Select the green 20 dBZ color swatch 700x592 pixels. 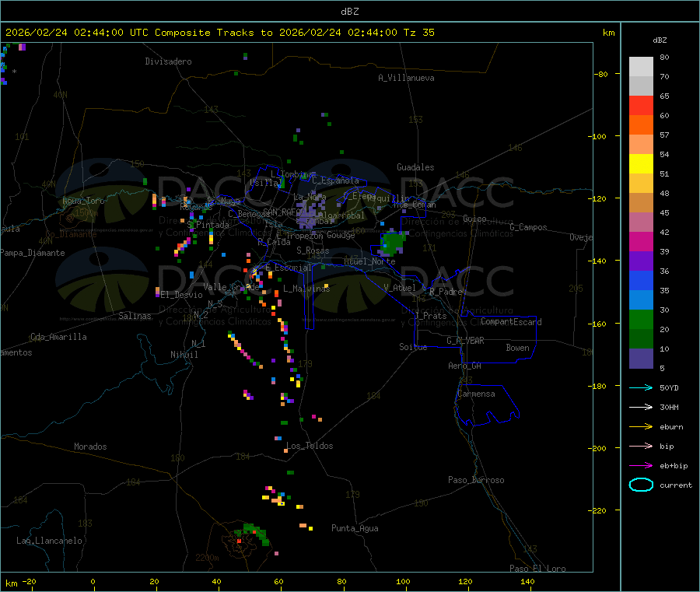tap(641, 319)
